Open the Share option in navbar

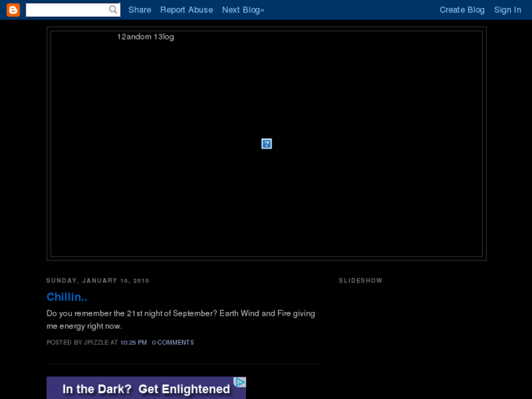pos(139,10)
